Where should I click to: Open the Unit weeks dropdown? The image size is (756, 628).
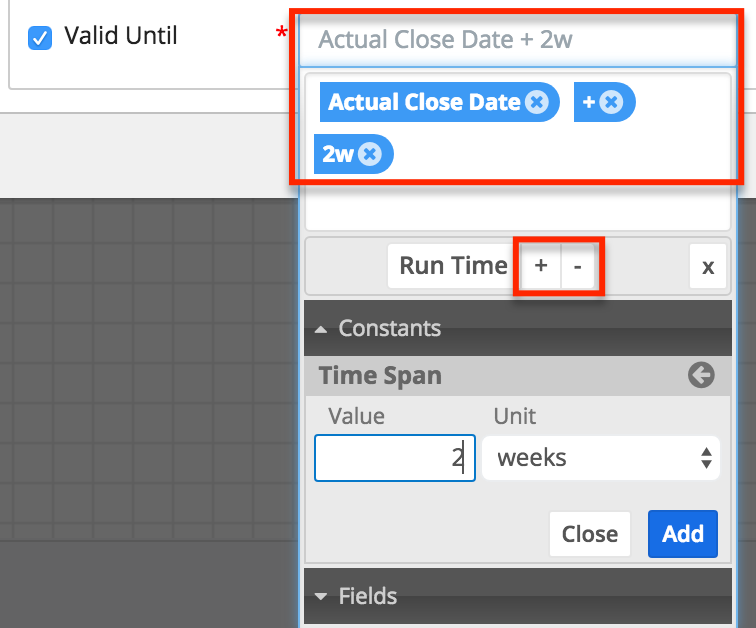coord(601,458)
